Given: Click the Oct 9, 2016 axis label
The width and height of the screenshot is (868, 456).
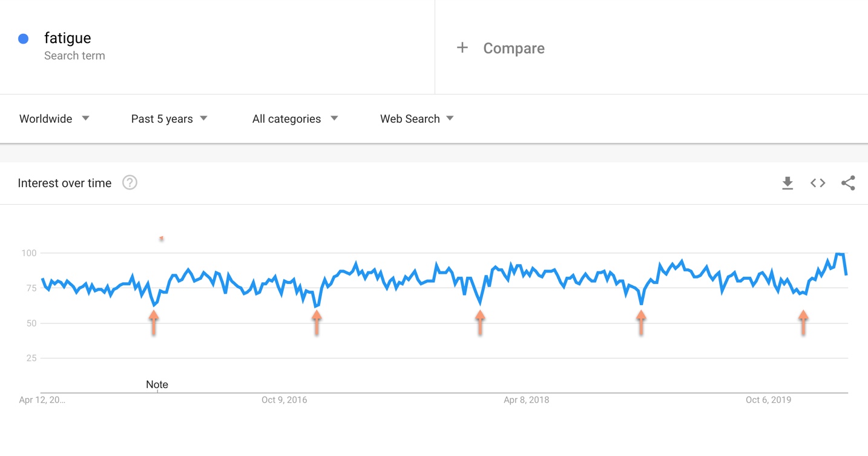Looking at the screenshot, I should click(284, 400).
